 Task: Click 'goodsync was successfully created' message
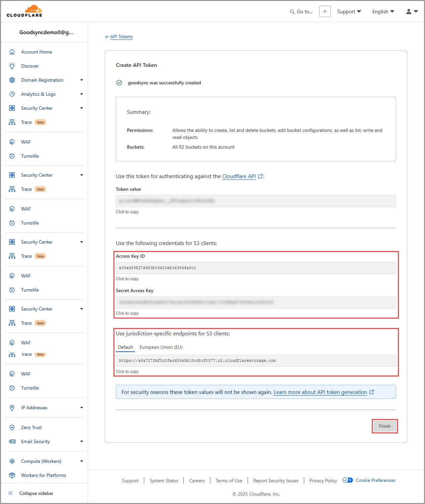tap(164, 83)
